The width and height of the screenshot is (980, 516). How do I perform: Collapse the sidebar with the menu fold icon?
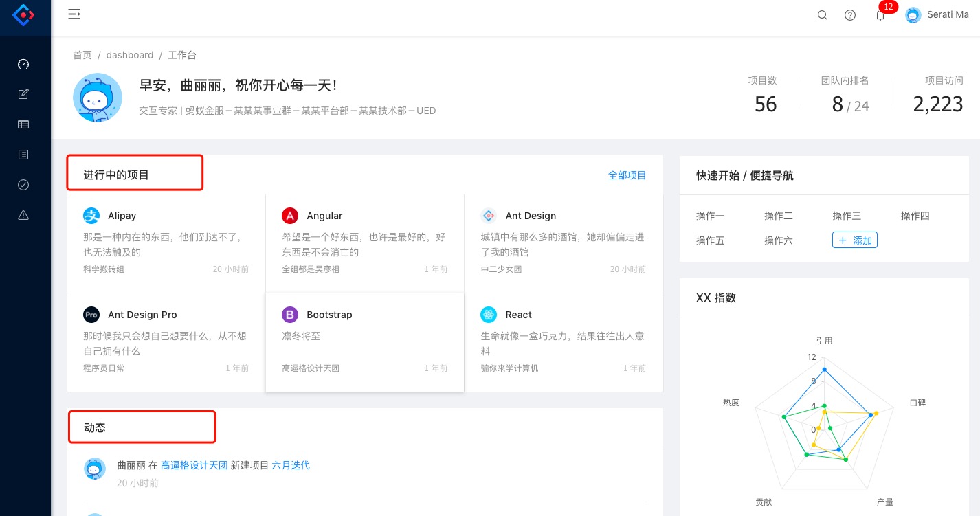pyautogui.click(x=74, y=14)
